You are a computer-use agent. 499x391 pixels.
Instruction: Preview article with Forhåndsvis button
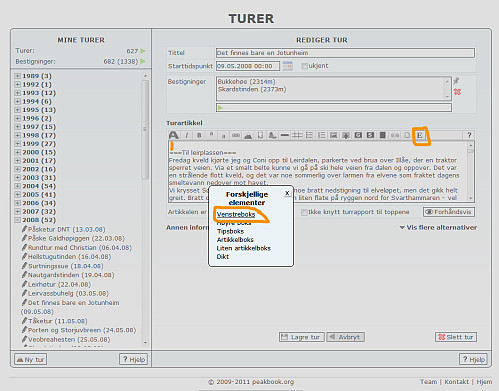click(x=449, y=212)
